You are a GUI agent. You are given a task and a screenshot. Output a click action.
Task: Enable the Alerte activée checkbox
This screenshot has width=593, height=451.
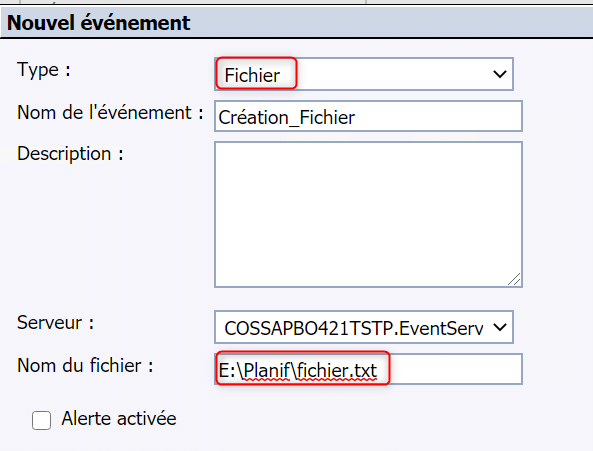[x=41, y=420]
